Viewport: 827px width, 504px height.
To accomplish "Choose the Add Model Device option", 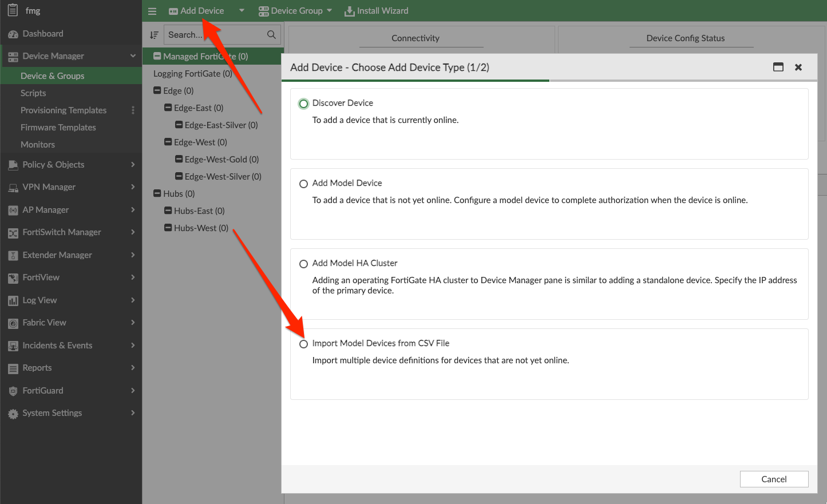I will click(303, 184).
